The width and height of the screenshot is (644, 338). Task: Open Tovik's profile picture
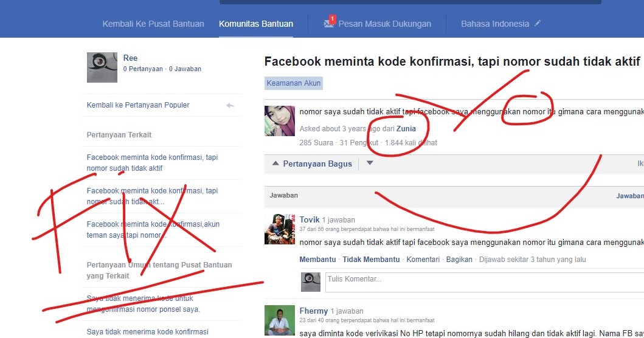280,229
